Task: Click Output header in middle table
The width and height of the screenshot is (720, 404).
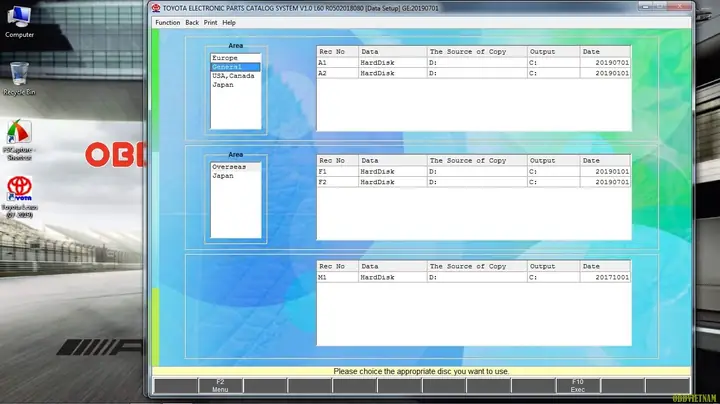Action: tap(553, 160)
